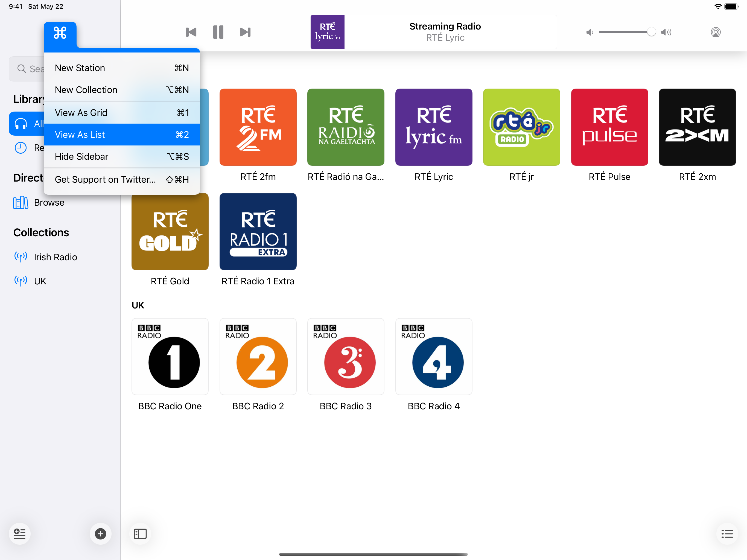The image size is (747, 560).
Task: Click the command key menu icon
Action: [x=60, y=33]
